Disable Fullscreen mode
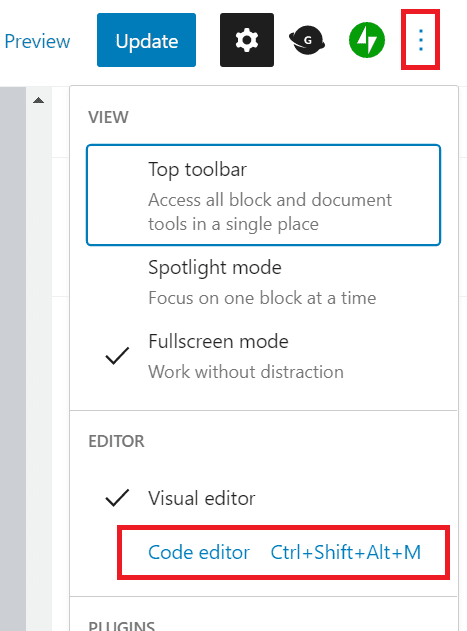The height and width of the screenshot is (631, 467). tap(264, 356)
